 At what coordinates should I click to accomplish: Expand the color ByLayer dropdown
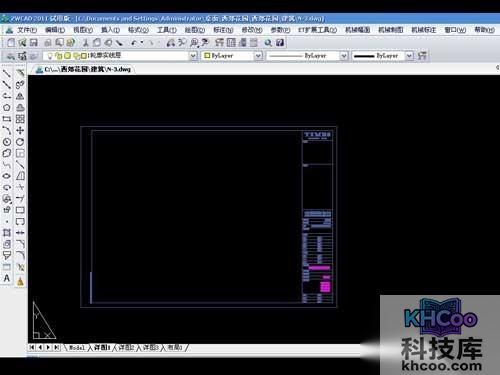[258, 56]
